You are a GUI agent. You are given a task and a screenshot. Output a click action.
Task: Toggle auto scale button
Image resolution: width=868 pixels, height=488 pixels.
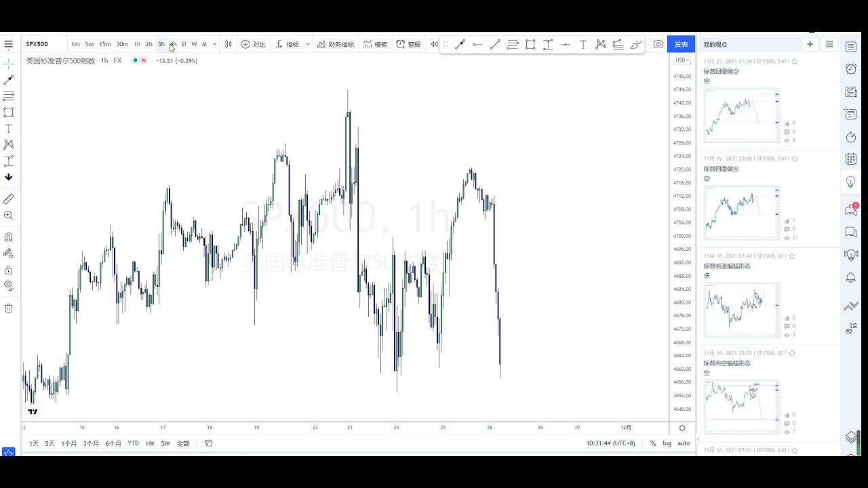click(x=684, y=443)
